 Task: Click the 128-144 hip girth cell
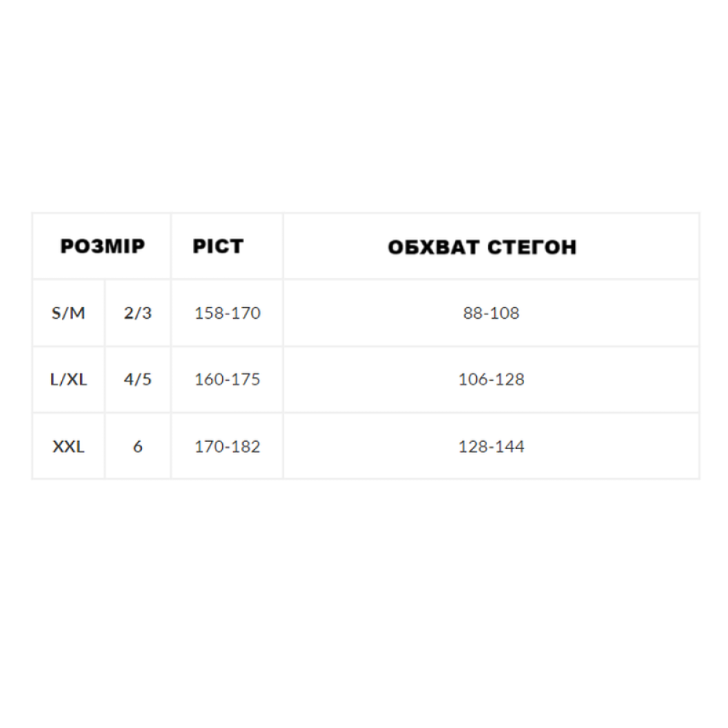[x=491, y=446]
